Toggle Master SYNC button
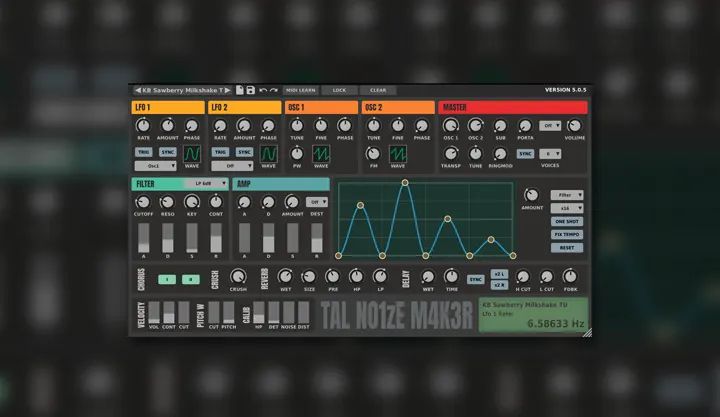The height and width of the screenshot is (417, 720). [525, 154]
